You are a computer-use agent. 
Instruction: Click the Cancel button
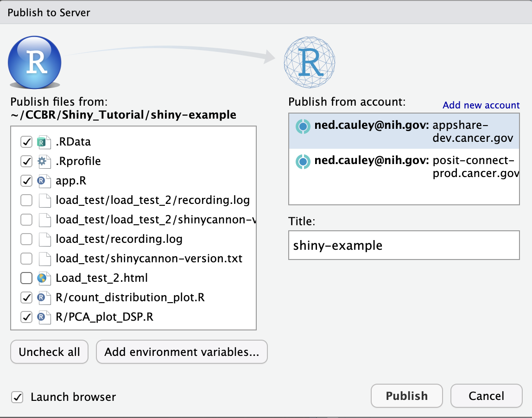click(486, 396)
